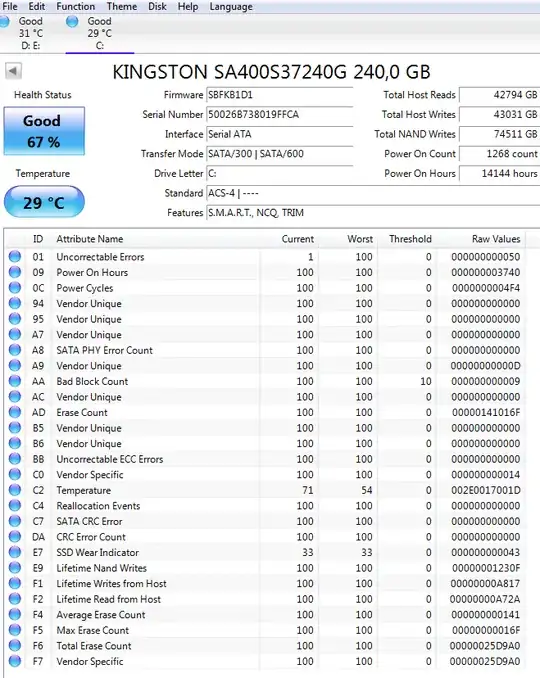
Task: Click the Firmware field SBFKB1D1
Action: (x=279, y=95)
